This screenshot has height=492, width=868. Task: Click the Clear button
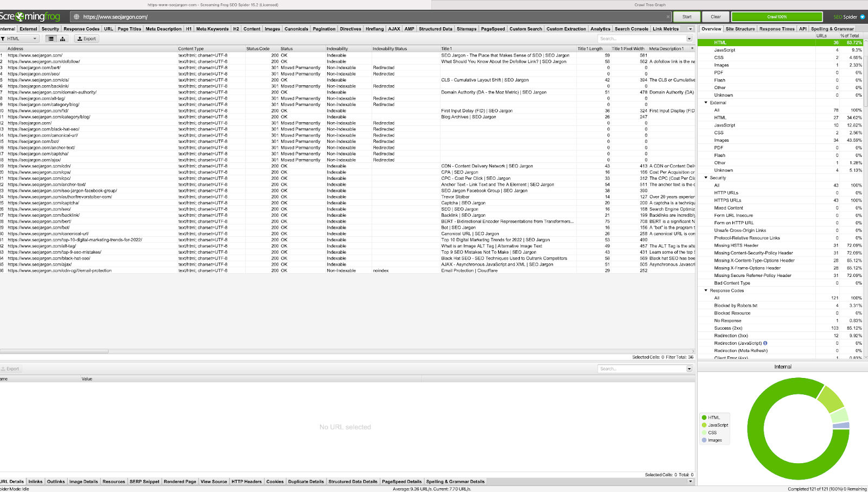(716, 17)
